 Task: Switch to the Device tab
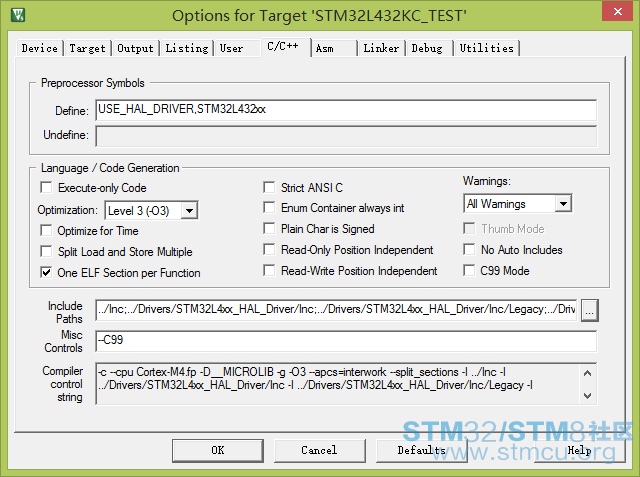point(40,48)
